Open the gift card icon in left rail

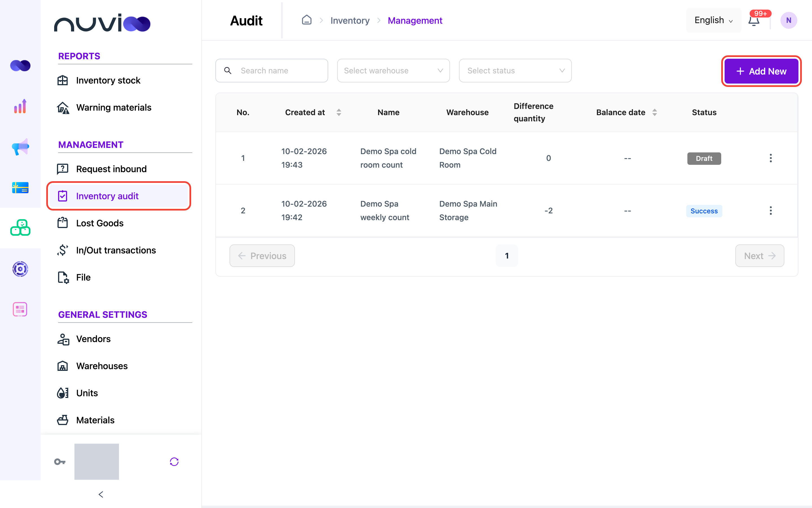click(x=20, y=187)
